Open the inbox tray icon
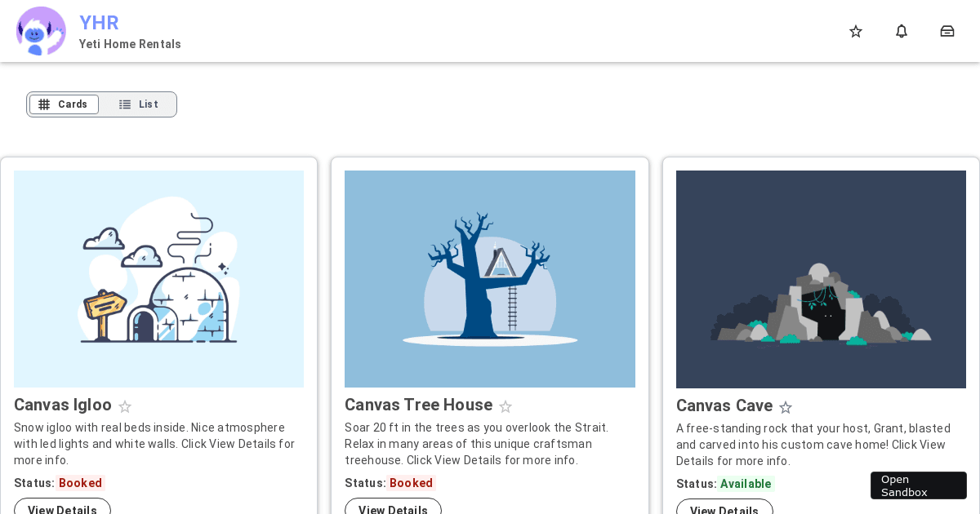 click(947, 31)
